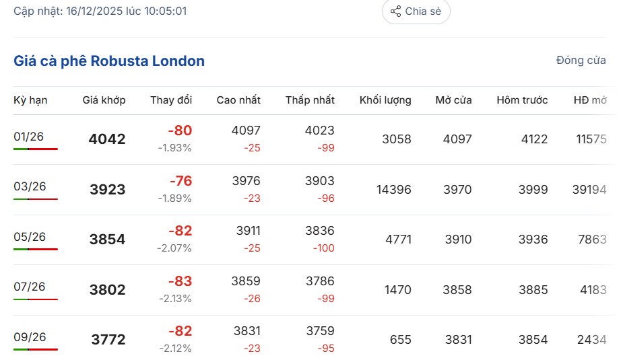Select the 01/26 contract term
This screenshot has height=364, width=623.
pos(29,137)
